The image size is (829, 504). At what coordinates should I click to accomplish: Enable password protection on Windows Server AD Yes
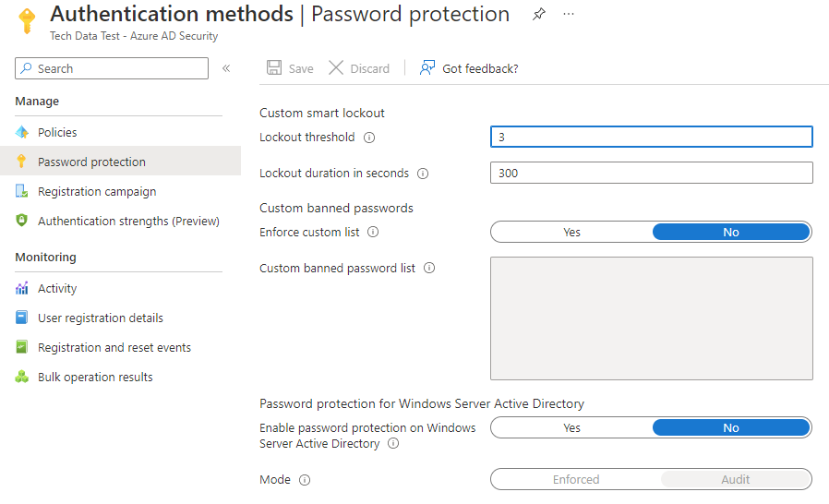tap(571, 427)
